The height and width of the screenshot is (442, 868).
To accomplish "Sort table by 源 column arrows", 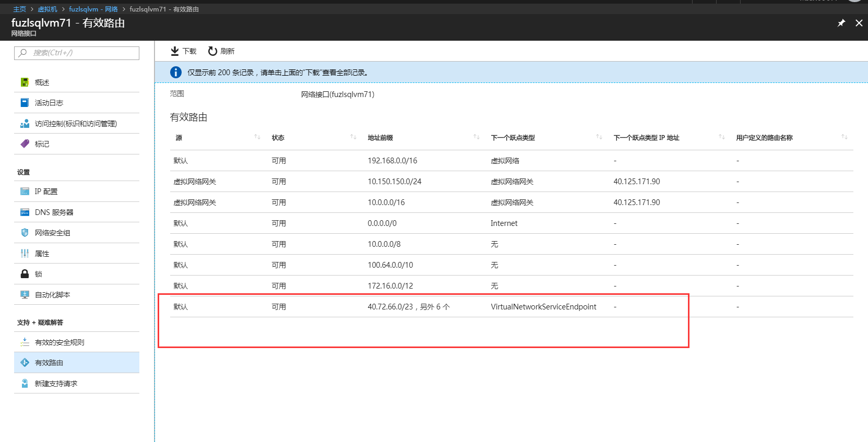I will pos(257,137).
